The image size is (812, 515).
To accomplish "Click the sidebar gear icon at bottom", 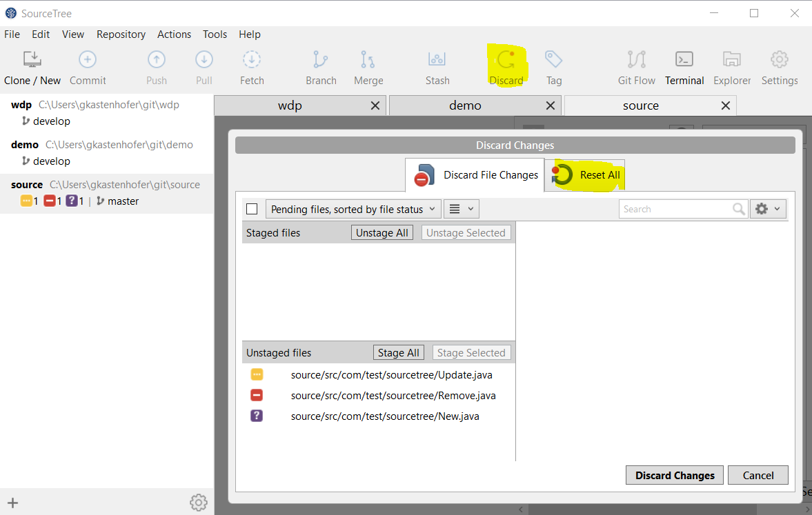I will coord(198,502).
